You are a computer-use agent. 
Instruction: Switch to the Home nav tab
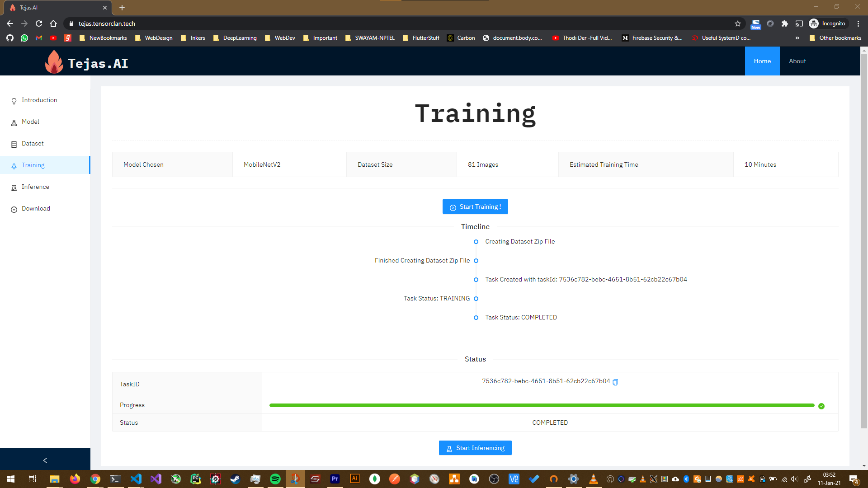(x=762, y=61)
